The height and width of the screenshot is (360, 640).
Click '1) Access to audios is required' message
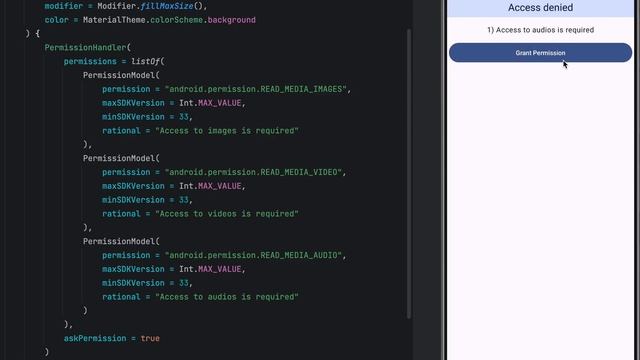pyautogui.click(x=540, y=30)
